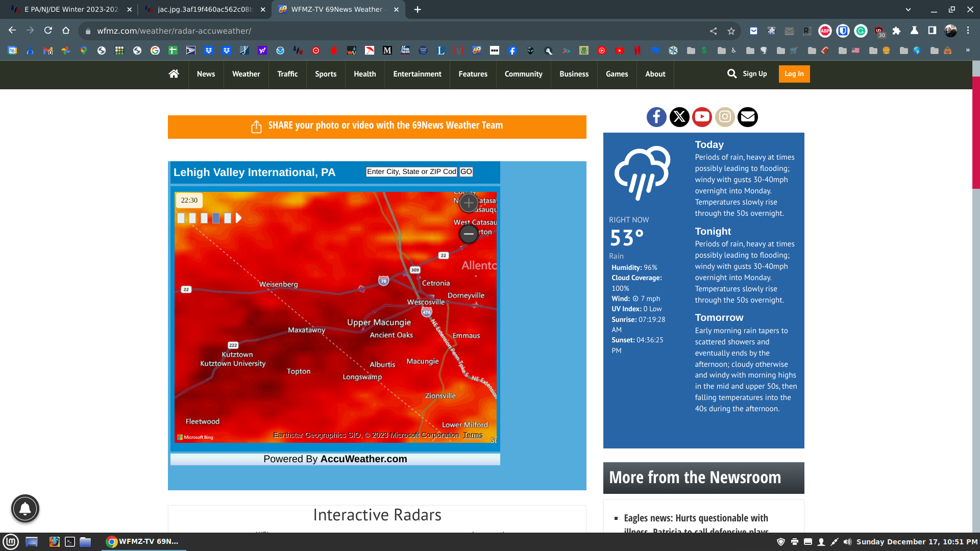This screenshot has width=980, height=551.
Task: Open the Grammarly extension icon
Action: (861, 31)
